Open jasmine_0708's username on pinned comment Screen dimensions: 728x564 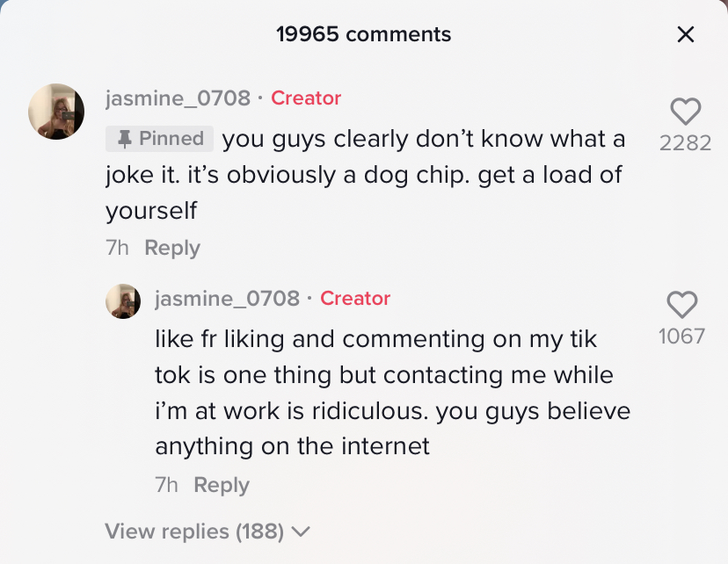click(177, 98)
